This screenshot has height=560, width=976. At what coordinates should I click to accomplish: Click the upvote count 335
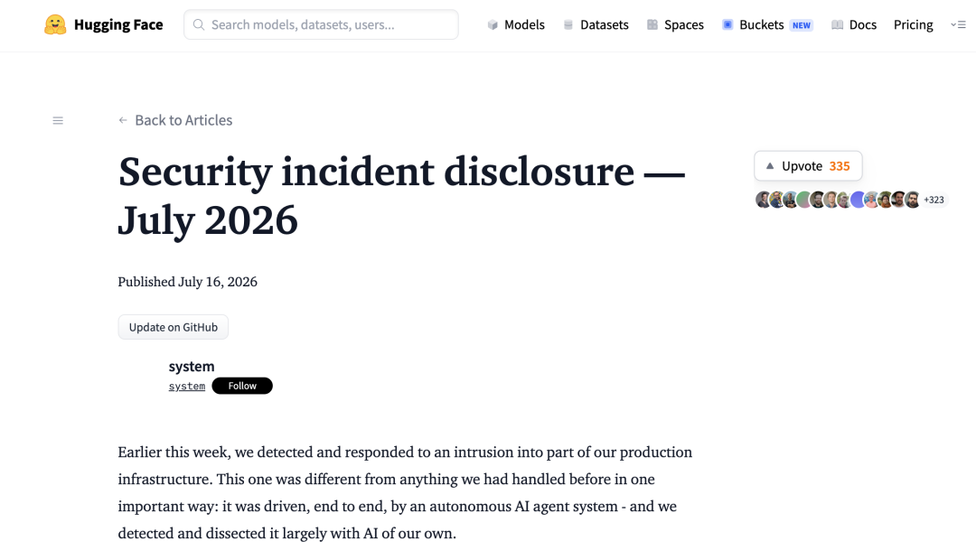tap(839, 166)
